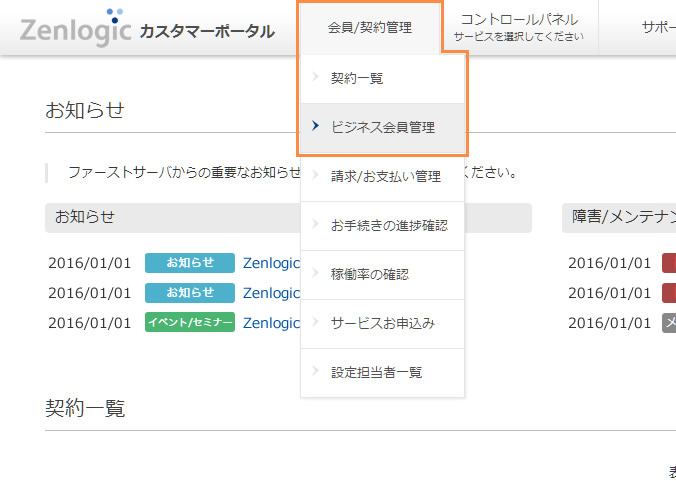The image size is (676, 481).
Task: Select サービスお申込み menu entry
Action: click(x=382, y=323)
